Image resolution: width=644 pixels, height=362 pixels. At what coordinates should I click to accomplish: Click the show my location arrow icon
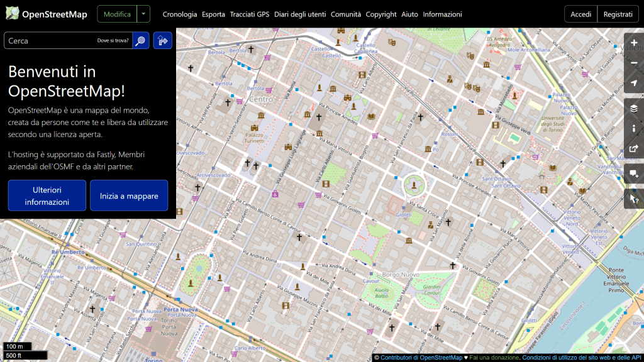633,84
